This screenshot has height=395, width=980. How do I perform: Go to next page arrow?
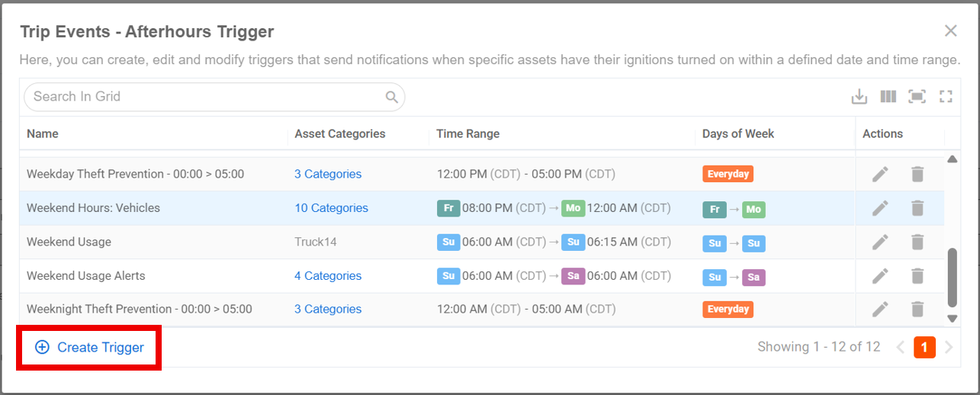click(949, 348)
